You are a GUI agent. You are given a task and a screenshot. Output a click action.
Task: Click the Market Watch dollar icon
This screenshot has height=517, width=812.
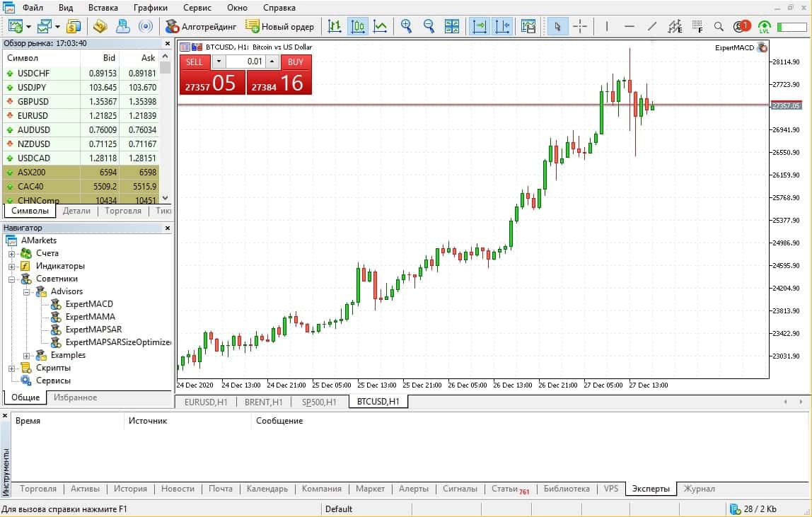[x=74, y=26]
